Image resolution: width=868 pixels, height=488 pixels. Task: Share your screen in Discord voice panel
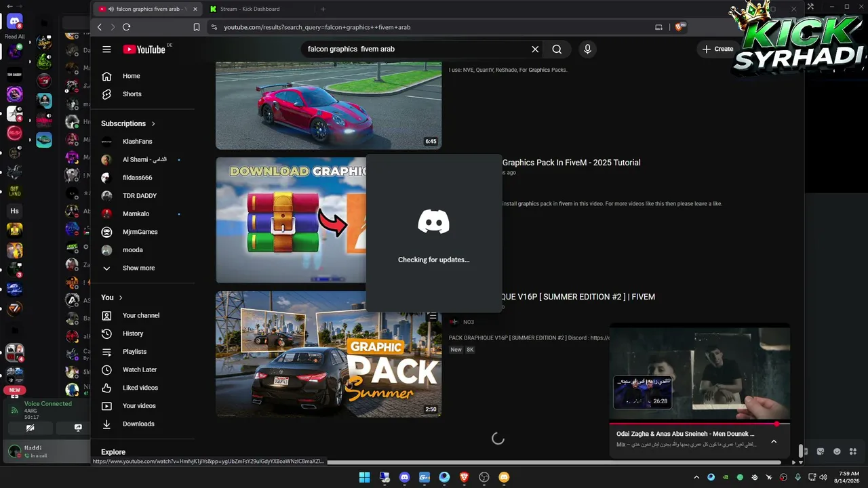pos(78,428)
